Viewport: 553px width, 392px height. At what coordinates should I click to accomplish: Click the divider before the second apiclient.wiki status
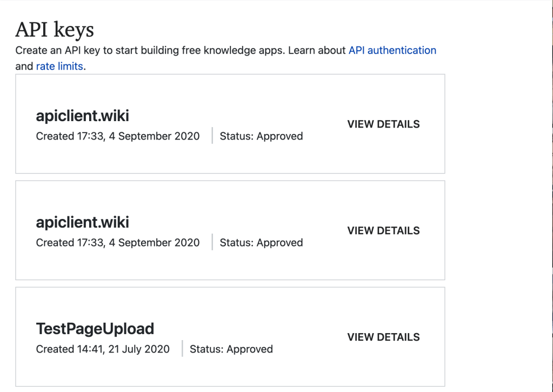point(212,242)
